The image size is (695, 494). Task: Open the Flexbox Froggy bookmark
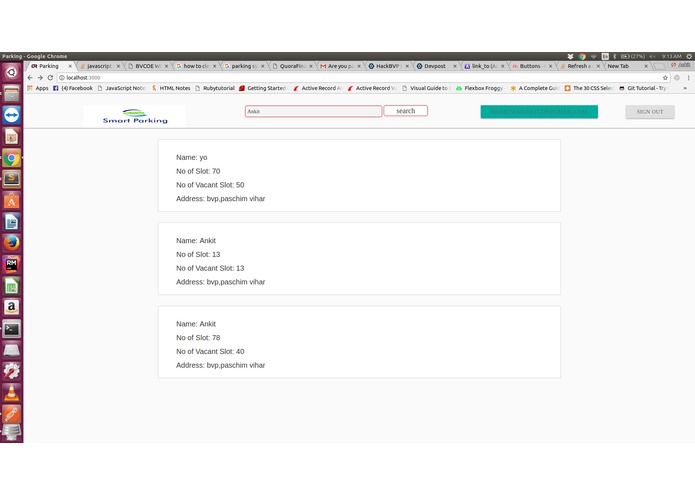(480, 88)
